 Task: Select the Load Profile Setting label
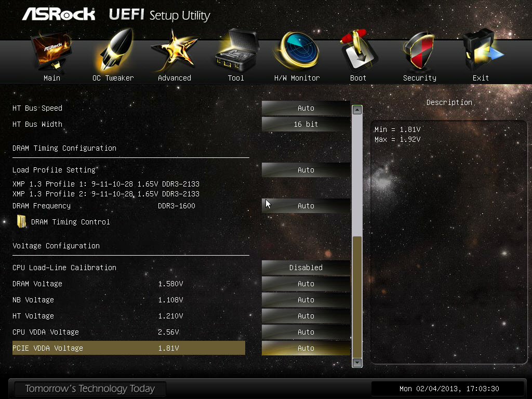point(54,170)
